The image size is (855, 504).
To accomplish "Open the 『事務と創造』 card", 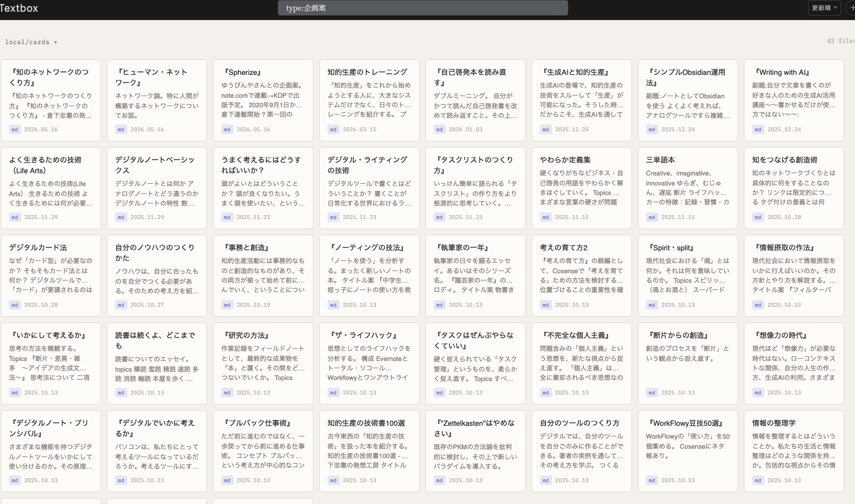I will click(x=263, y=276).
